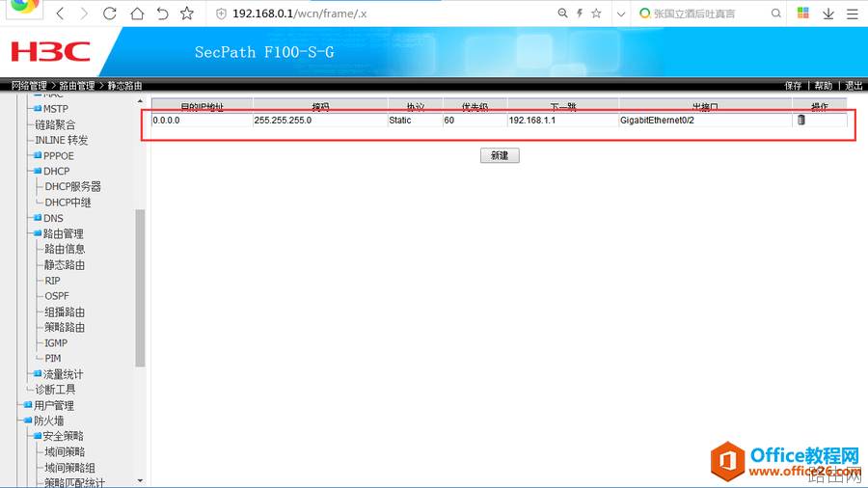Open 路由信息 in the sidebar
This screenshot has width=868, height=488.
click(65, 249)
